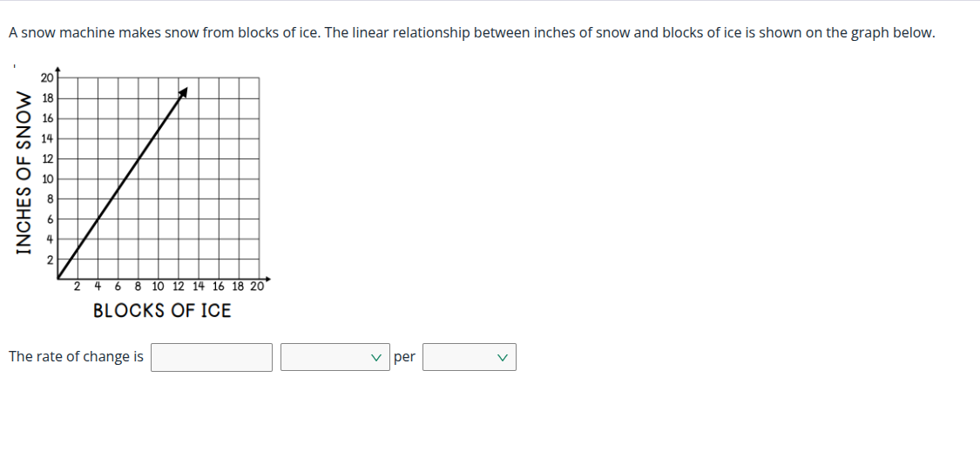Click the number 20 on the x-axis
This screenshot has height=465, width=980.
click(x=257, y=286)
